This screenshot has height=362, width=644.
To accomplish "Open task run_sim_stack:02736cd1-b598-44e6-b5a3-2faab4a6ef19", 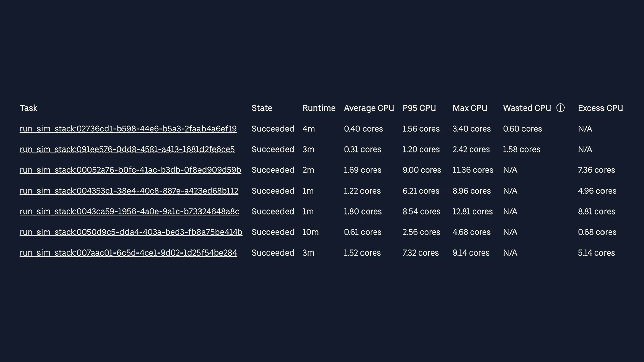I will pyautogui.click(x=128, y=129).
